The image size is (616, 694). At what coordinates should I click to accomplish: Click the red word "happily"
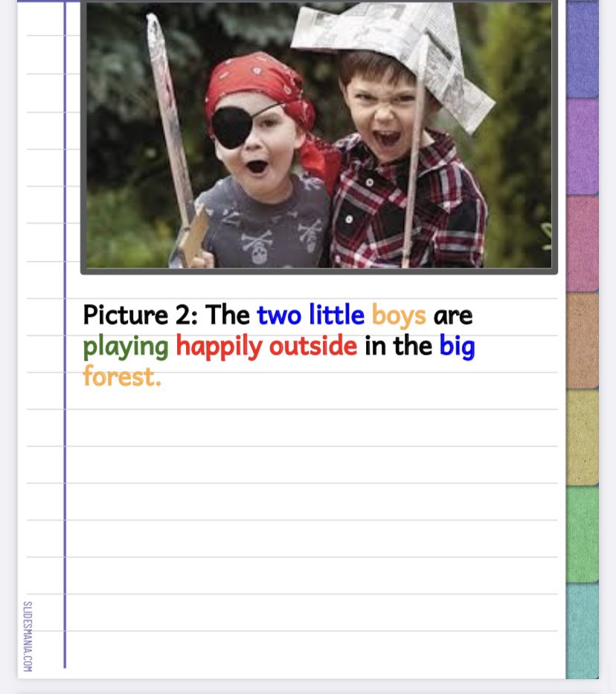(x=219, y=347)
